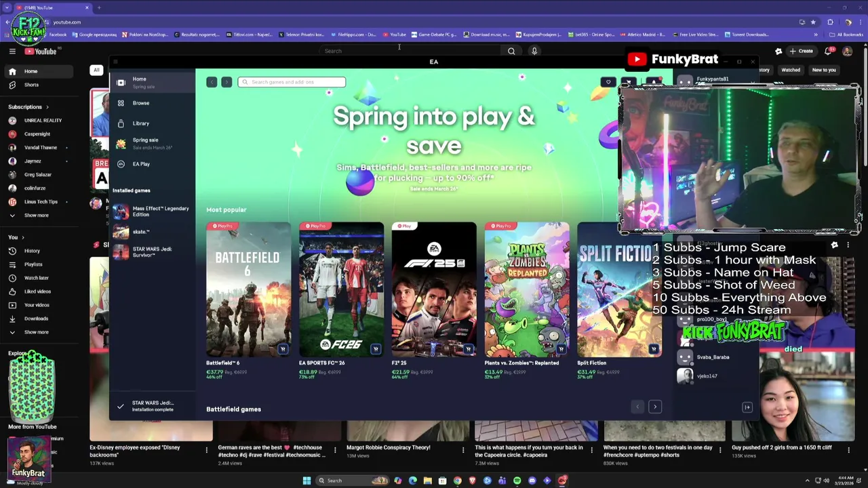Open EA SPORTS FC 26 game cover
Viewport: 868px width, 488px height.
[x=341, y=289]
